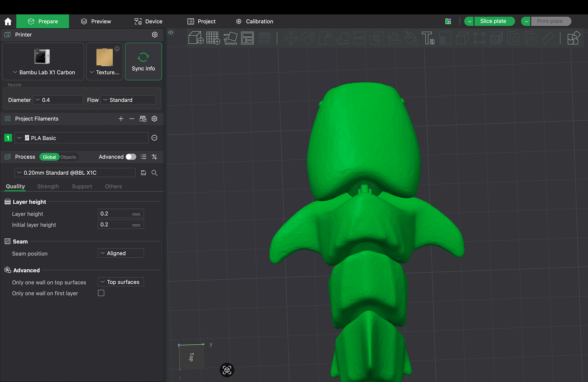Search process settings magnifier icon
Screen dimensions: 588x382
(154, 173)
